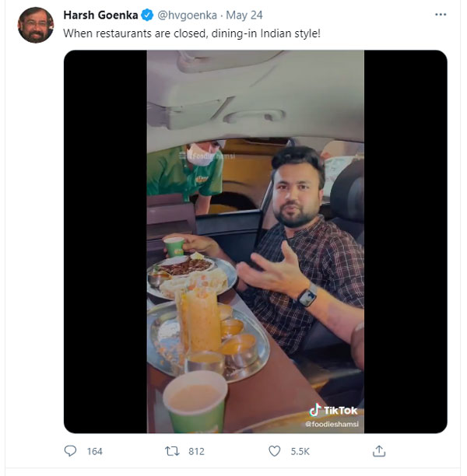Click the smartwatch on the man's wrist
Screen dimensions: 467x476
pos(307,296)
